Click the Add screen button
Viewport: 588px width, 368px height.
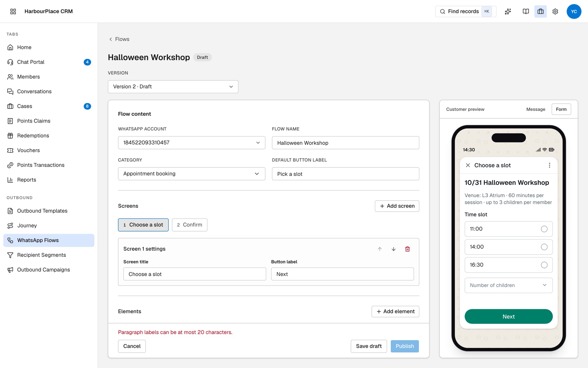(397, 206)
